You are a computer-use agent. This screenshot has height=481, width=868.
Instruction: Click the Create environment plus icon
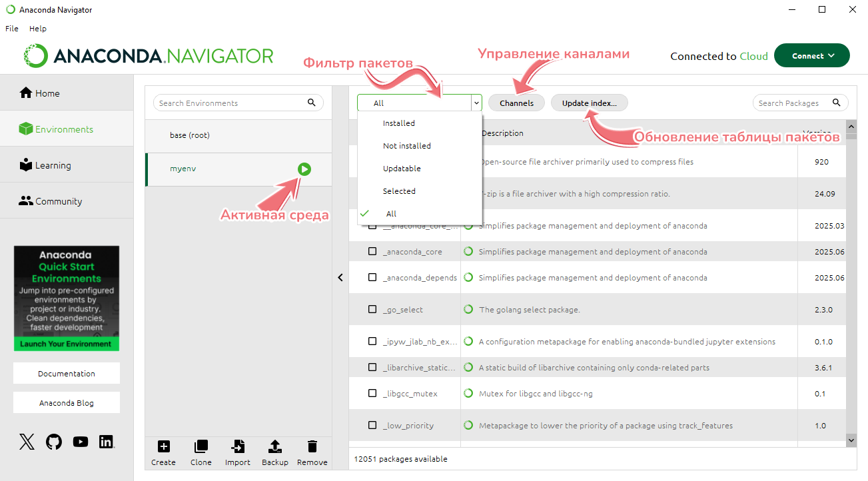click(163, 447)
